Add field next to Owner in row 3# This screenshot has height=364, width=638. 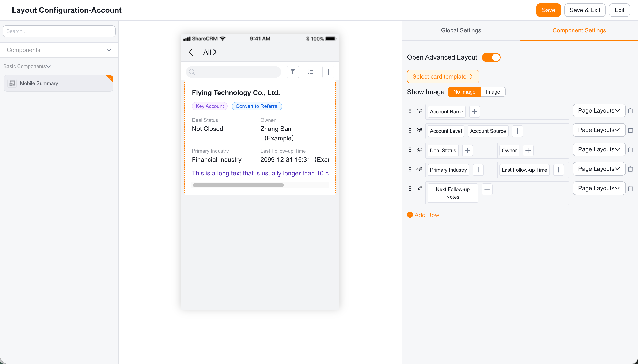pos(528,151)
